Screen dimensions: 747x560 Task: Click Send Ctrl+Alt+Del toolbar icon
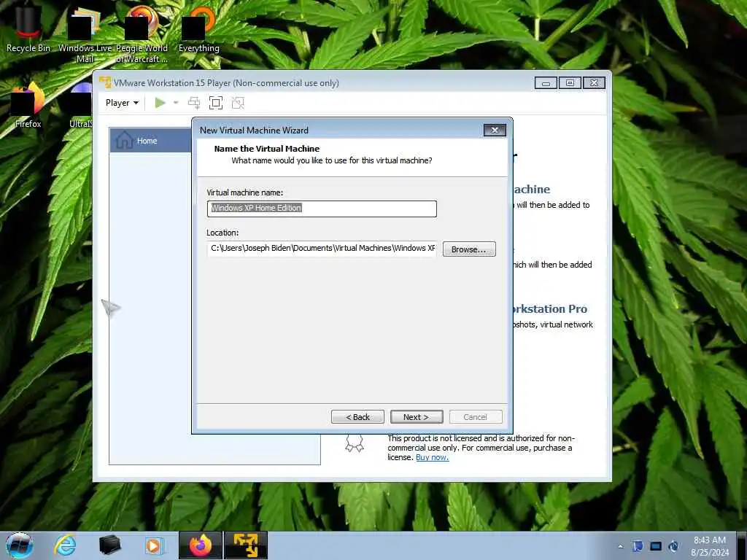(194, 103)
